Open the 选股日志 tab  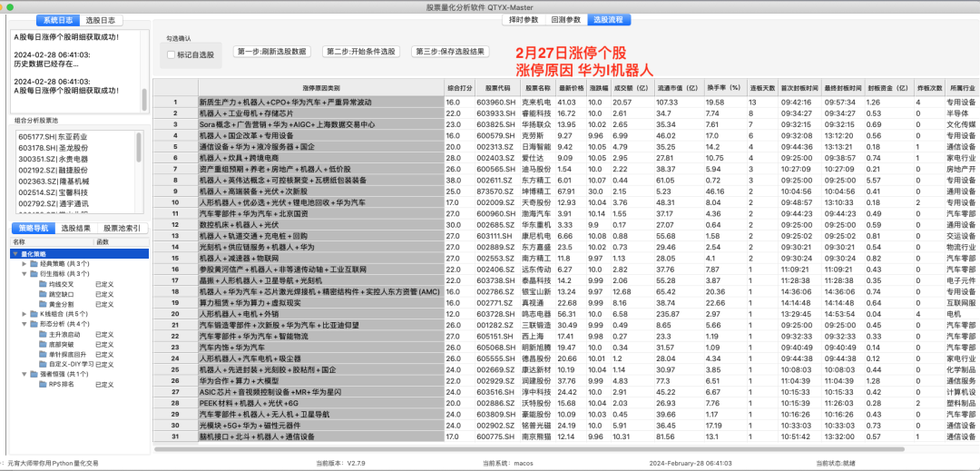[102, 20]
